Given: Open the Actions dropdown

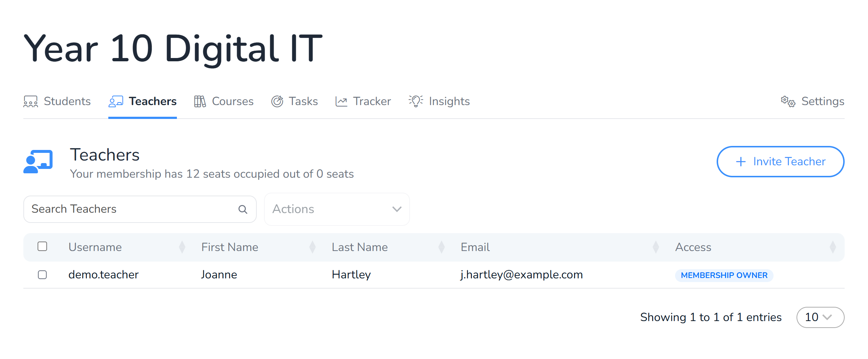Looking at the screenshot, I should point(337,209).
